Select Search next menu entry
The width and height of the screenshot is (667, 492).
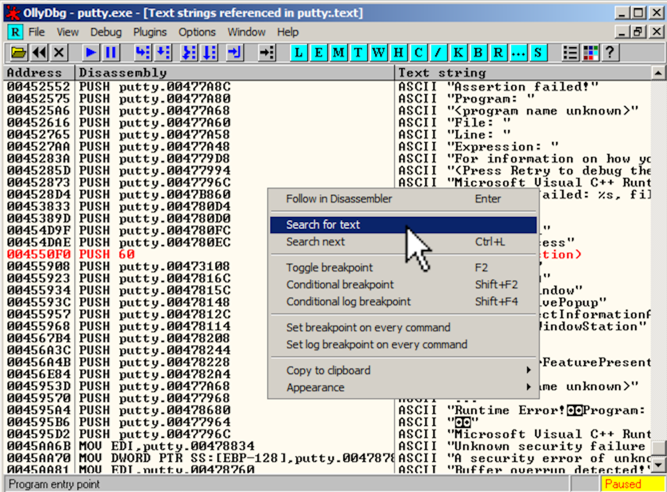403,242
